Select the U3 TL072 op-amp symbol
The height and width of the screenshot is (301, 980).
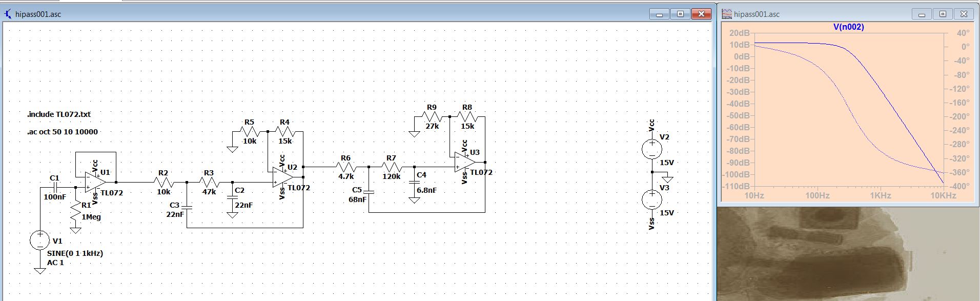click(x=465, y=162)
